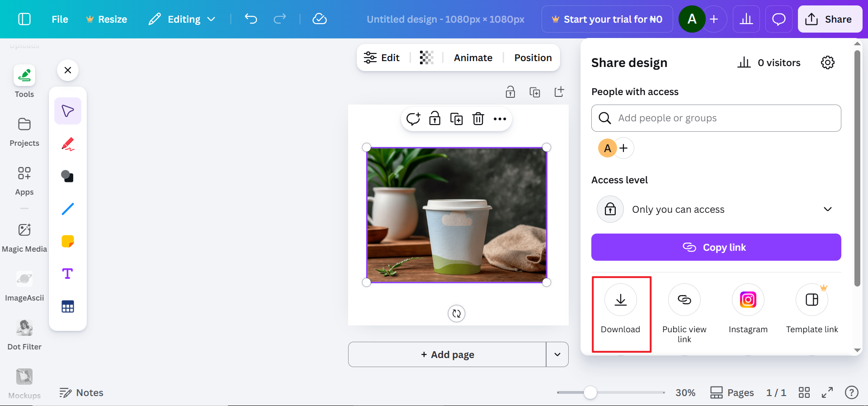Duplicate the selected image element
868x406 pixels.
(457, 119)
